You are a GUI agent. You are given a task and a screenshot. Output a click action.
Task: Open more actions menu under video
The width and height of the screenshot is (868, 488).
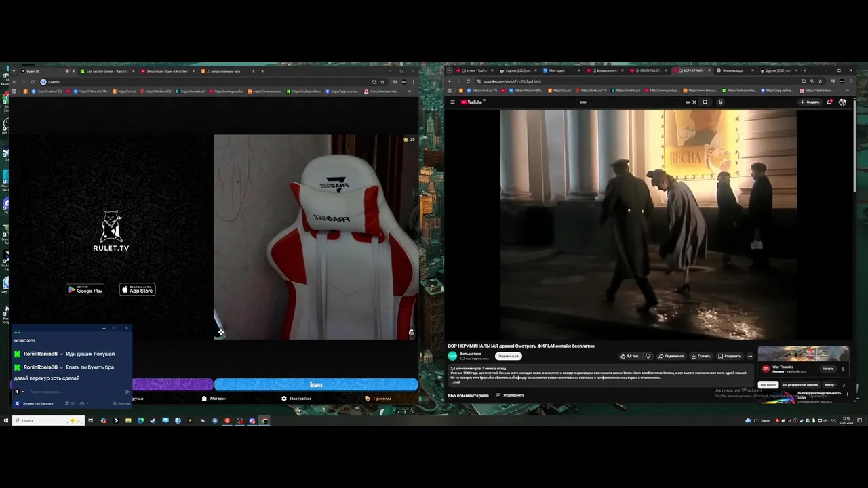coord(750,356)
